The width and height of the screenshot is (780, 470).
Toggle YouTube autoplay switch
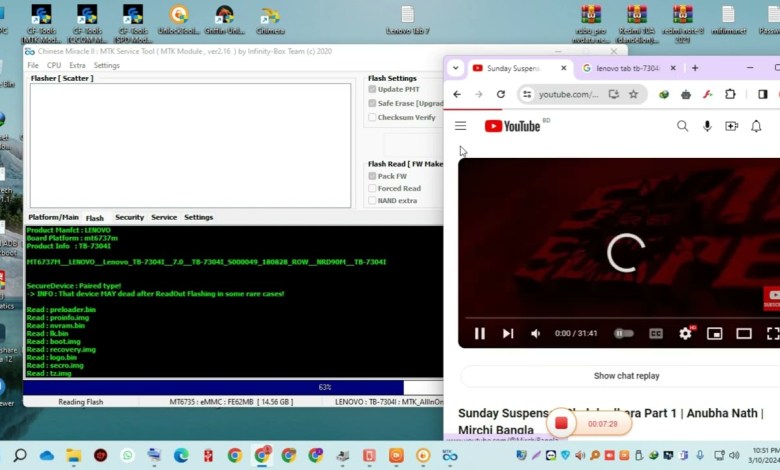point(624,334)
